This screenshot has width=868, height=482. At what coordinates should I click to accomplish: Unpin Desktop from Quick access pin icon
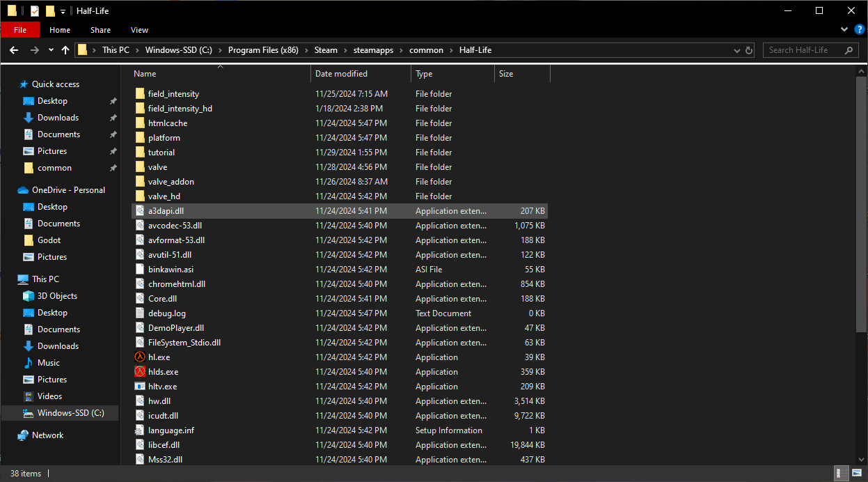tap(113, 101)
